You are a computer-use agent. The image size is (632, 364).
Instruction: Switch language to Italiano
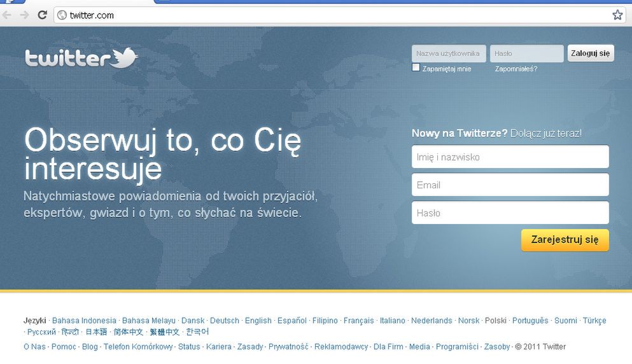pyautogui.click(x=392, y=321)
